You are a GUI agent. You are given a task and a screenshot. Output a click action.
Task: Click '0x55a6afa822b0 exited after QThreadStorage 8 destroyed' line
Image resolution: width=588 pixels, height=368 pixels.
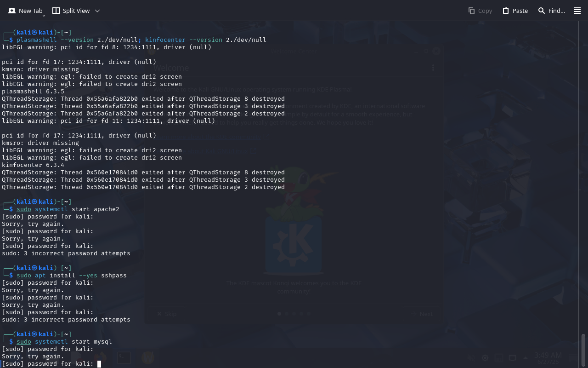tap(143, 99)
